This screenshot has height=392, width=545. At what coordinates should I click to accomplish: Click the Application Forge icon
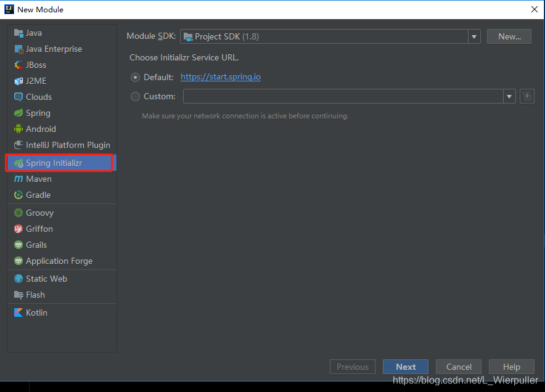tap(18, 261)
